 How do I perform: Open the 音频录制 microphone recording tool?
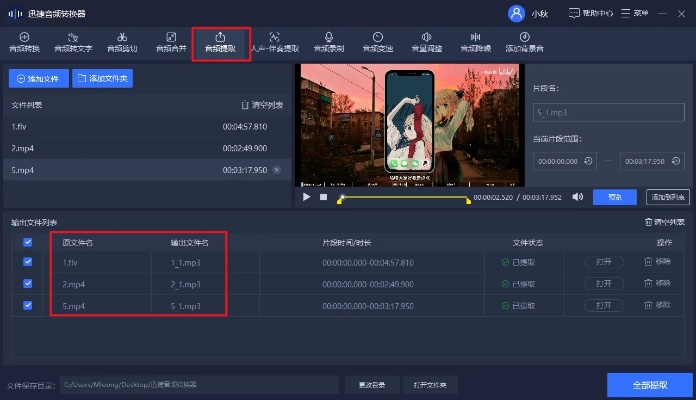[x=328, y=41]
